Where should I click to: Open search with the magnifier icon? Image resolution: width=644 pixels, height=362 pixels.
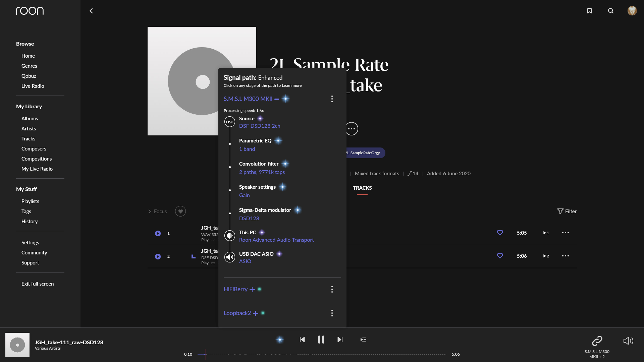pos(610,10)
